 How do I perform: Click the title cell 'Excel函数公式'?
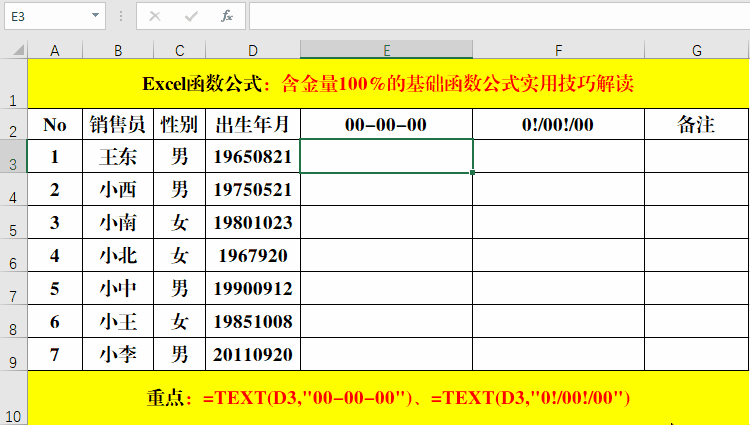pos(388,84)
